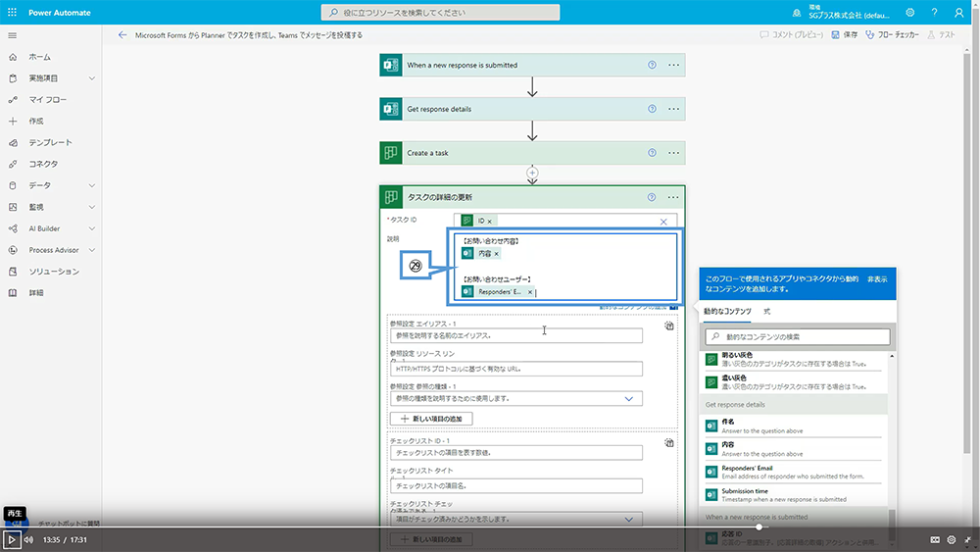Open help for 'Get response details'
Viewport: 980px width, 552px height.
[x=652, y=109]
